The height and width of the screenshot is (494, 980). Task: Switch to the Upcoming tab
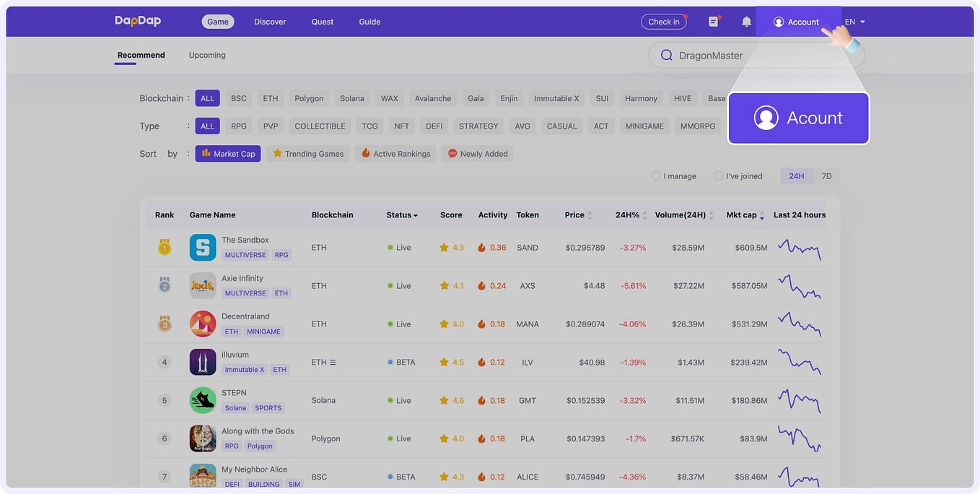[x=207, y=55]
